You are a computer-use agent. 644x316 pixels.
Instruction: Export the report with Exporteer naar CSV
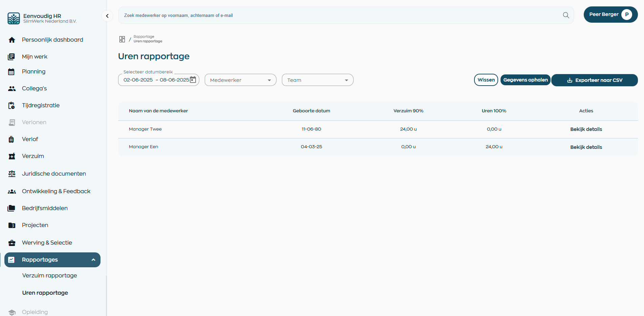594,80
